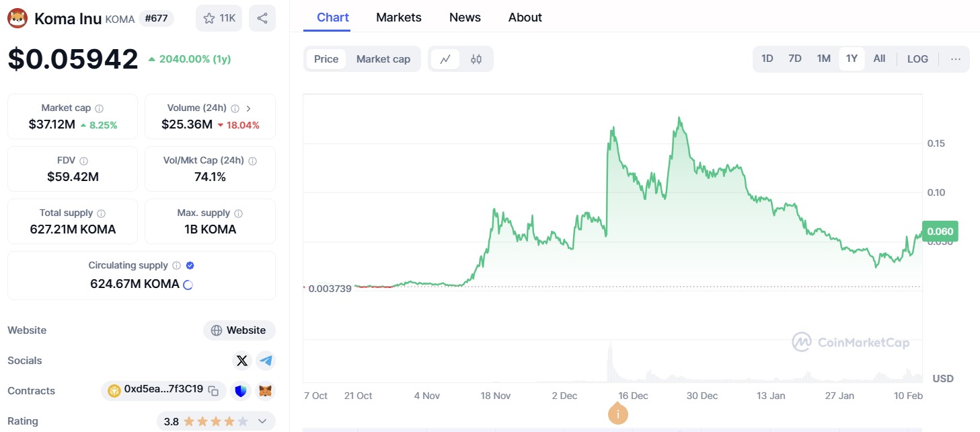
Task: Open the X (Twitter) social link
Action: point(242,361)
